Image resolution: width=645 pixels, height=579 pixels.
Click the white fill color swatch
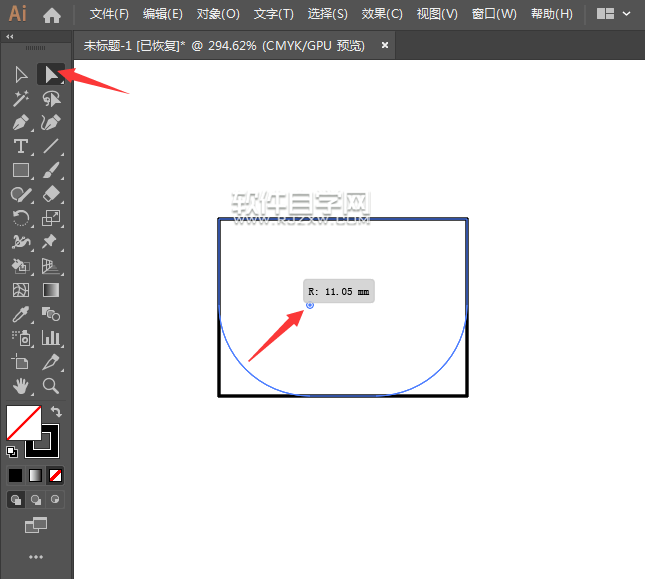pos(23,423)
